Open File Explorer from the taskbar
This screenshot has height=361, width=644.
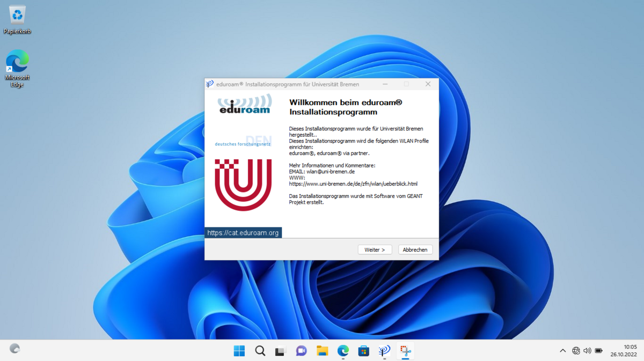pos(322,351)
